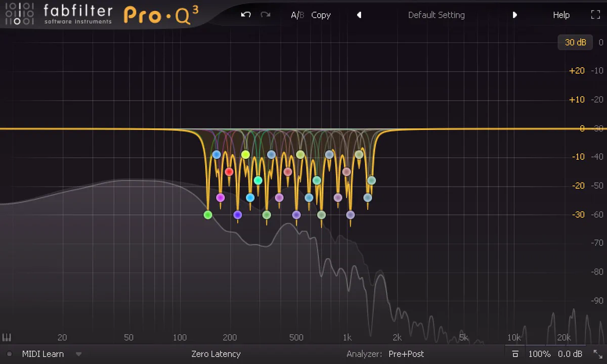This screenshot has width=607, height=364.
Task: Select the bright red EQ band node
Action: [x=229, y=172]
